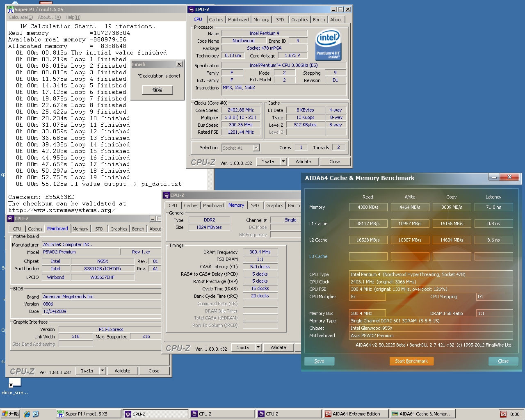Select CPU tab in the CPU-Z Mainboard window
The image size is (525, 420).
pyautogui.click(x=17, y=229)
